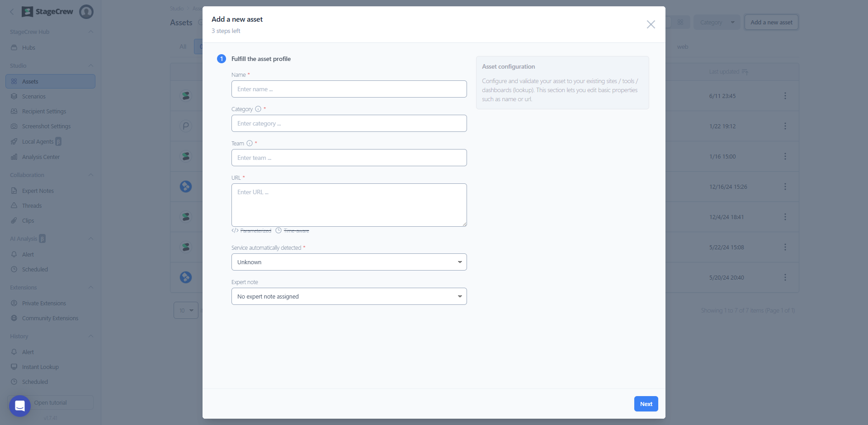This screenshot has width=868, height=425.
Task: Open Scenarios from the sidebar
Action: [x=33, y=96]
